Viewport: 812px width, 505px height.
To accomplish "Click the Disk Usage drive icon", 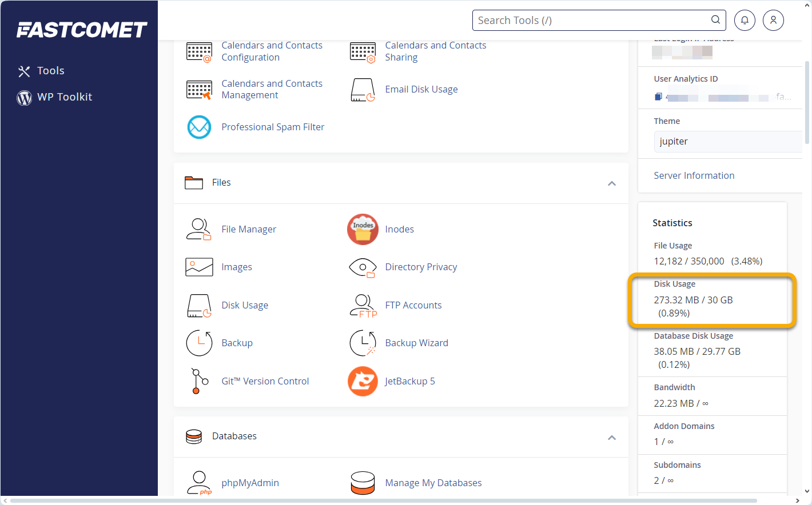I will 200,305.
